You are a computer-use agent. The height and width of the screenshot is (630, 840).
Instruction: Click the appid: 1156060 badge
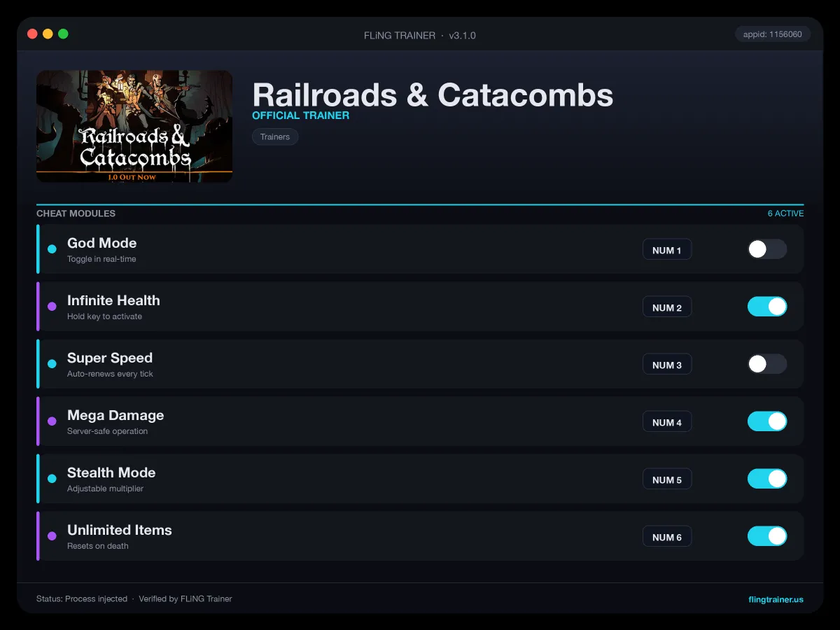tap(773, 34)
